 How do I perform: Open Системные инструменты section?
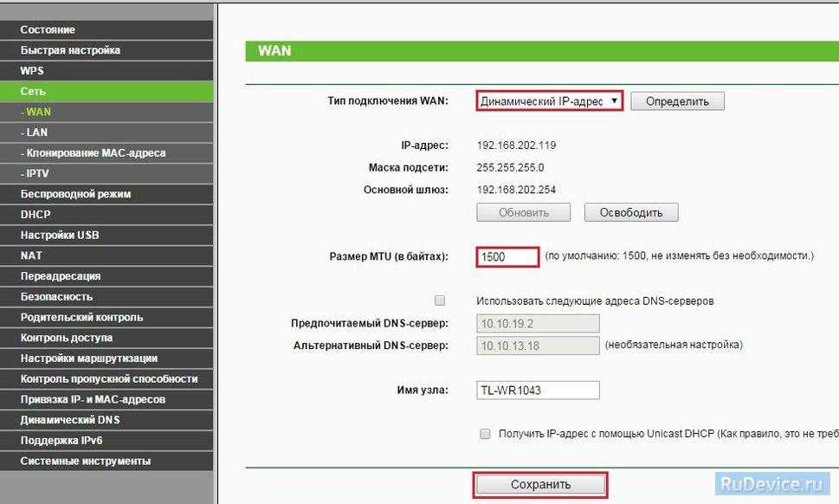106,461
